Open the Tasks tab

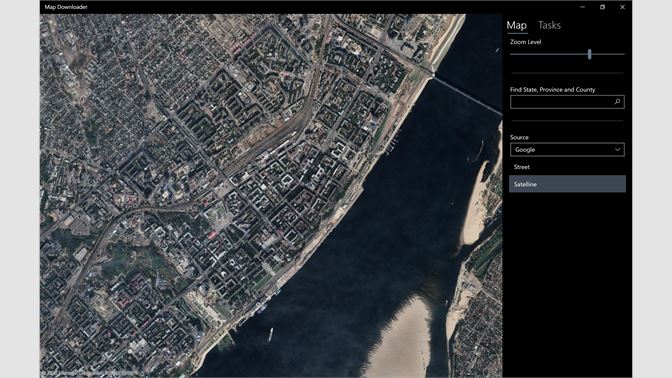tap(549, 25)
